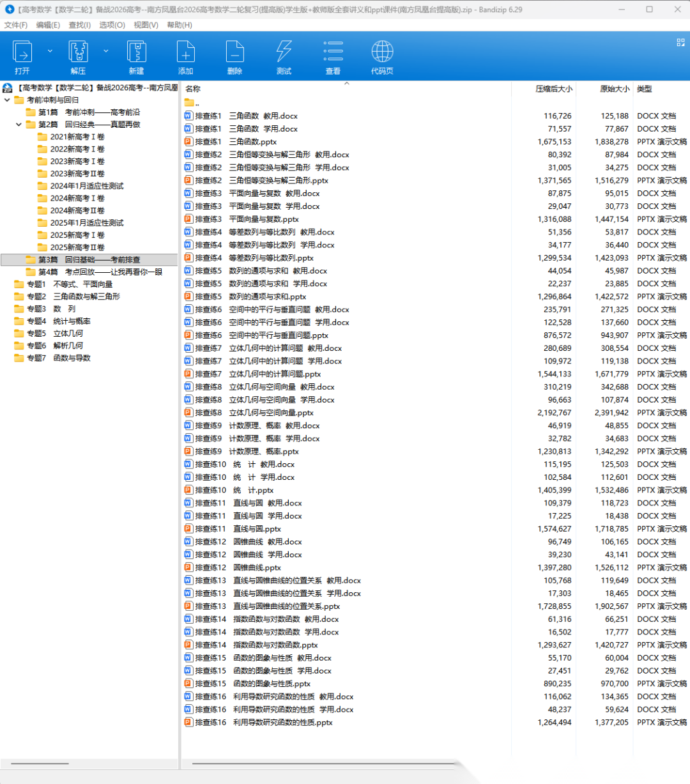Collapse the 考前冲刺与回归 tree node

8,100
